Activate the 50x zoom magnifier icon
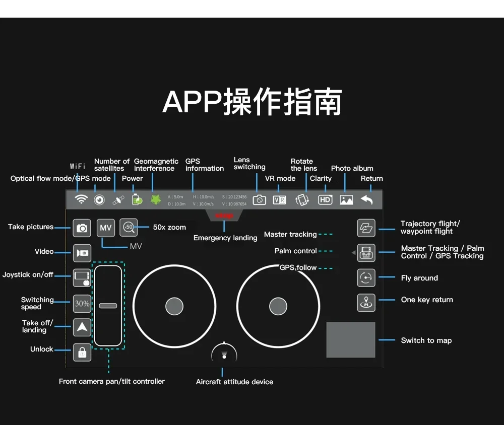Screen dimensions: 504x425 click(x=129, y=228)
